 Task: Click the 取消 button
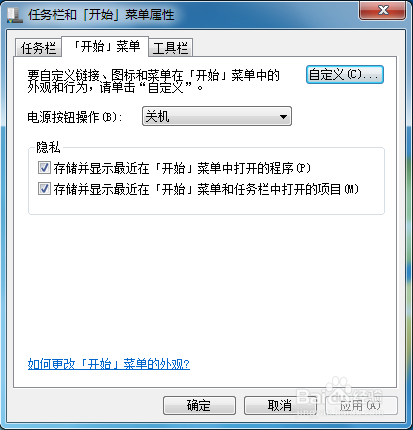coord(280,405)
